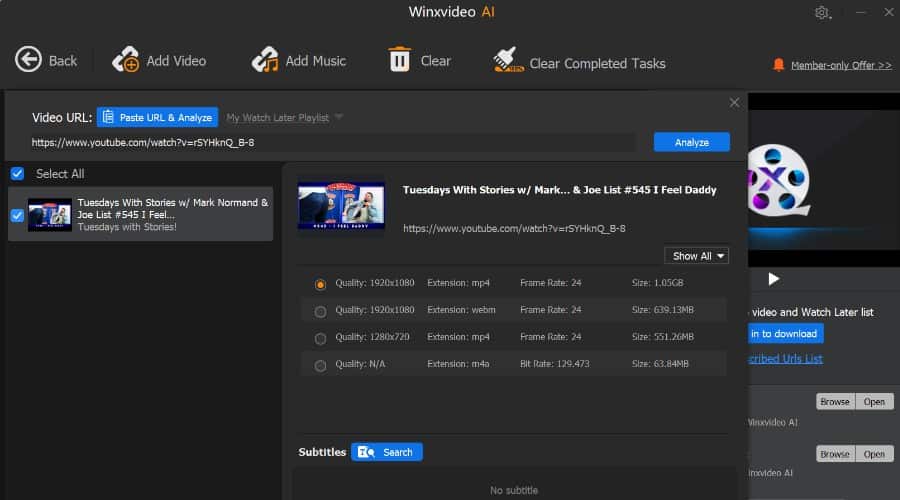Click the 'Size: 551.26MB' text

[x=662, y=337]
